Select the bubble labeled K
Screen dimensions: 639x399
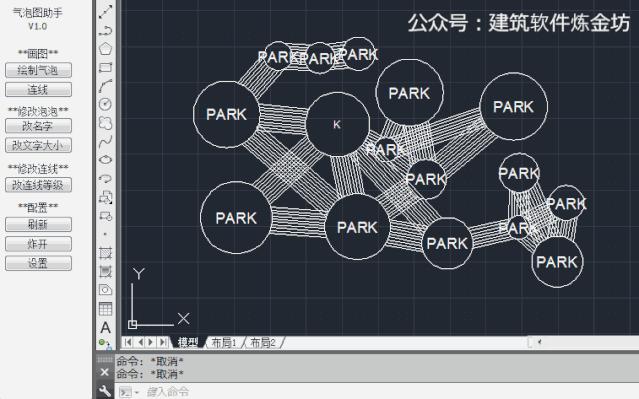pos(337,124)
